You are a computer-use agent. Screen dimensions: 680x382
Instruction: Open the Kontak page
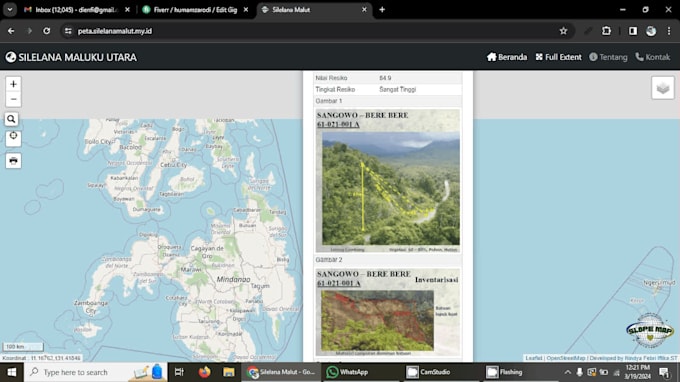click(x=653, y=57)
